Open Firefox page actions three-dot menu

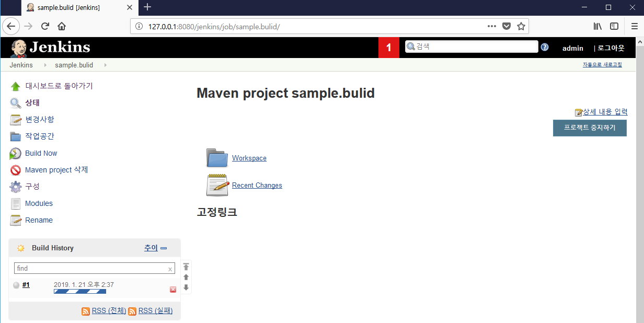click(x=491, y=26)
